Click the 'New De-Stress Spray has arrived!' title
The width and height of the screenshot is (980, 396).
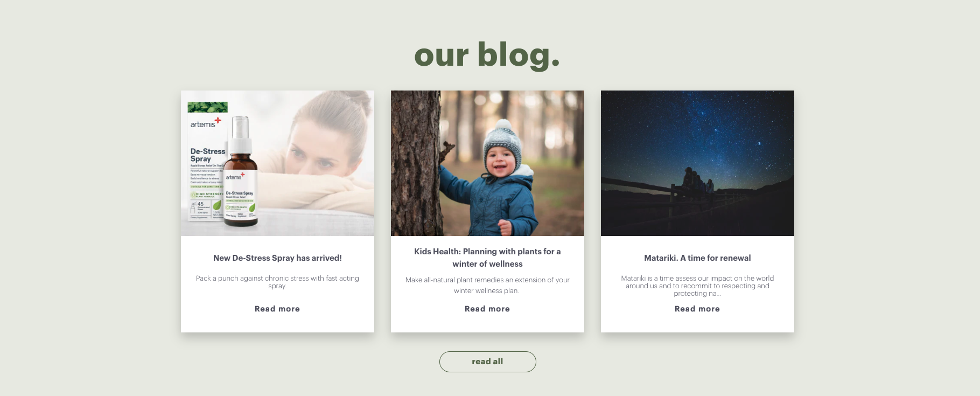point(277,258)
